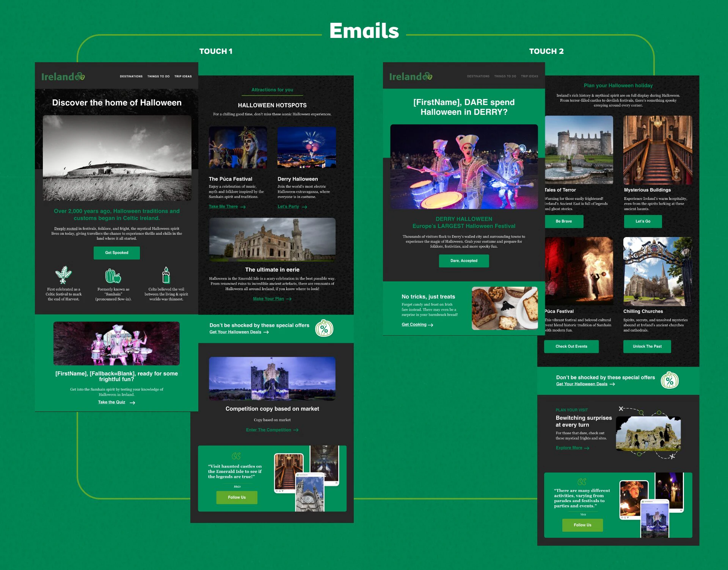The width and height of the screenshot is (728, 570).
Task: Click the Mysterious Buildings staircase image
Action: tap(658, 150)
